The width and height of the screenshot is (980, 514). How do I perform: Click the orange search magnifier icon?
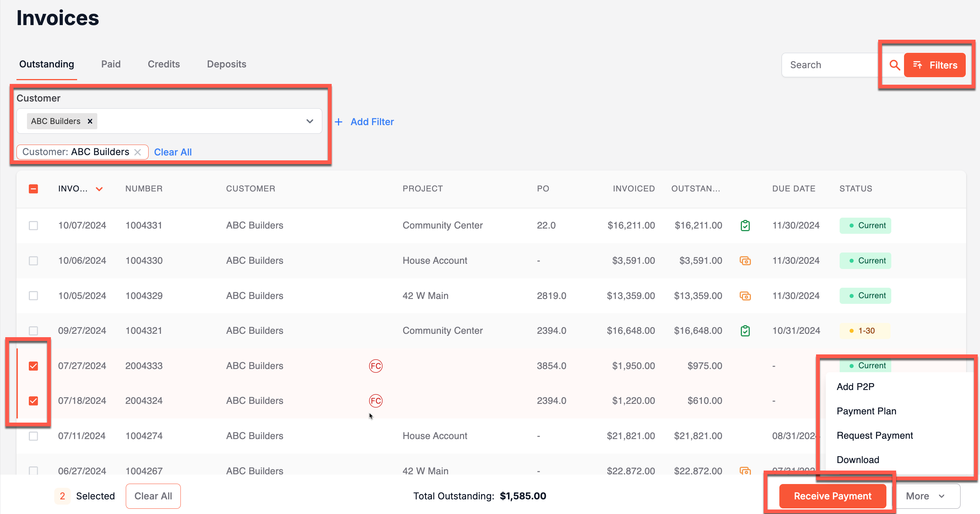coord(894,65)
